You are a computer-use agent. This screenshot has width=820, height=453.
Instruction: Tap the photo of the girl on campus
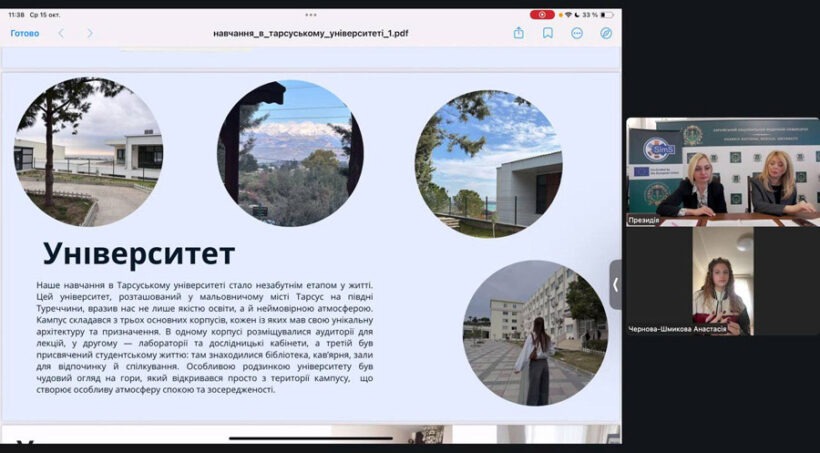[535, 332]
